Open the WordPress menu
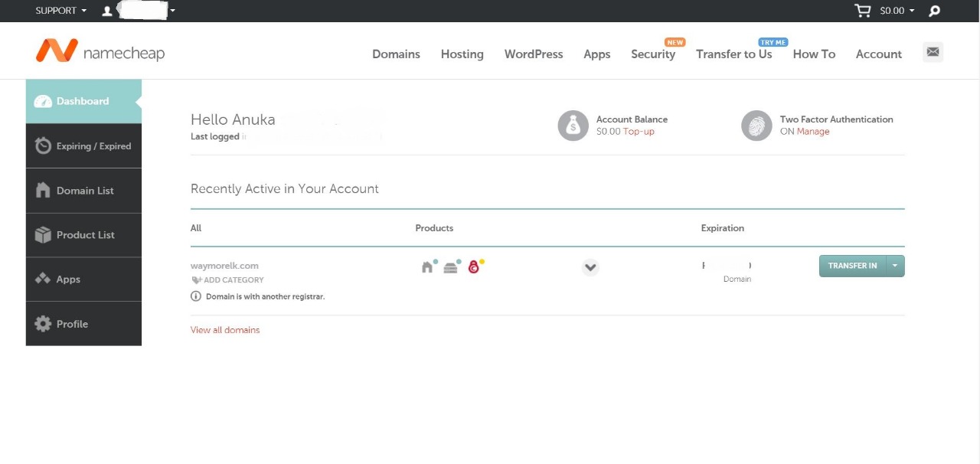 click(534, 54)
